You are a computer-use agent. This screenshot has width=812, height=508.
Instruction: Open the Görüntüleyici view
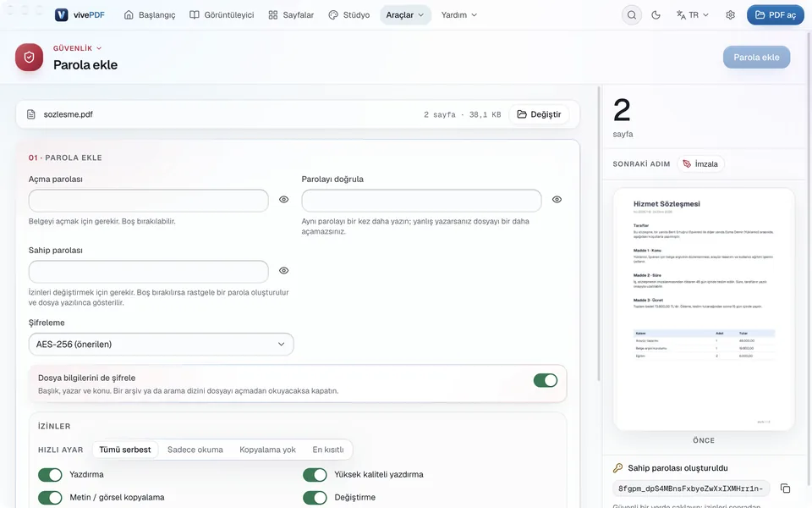click(222, 15)
